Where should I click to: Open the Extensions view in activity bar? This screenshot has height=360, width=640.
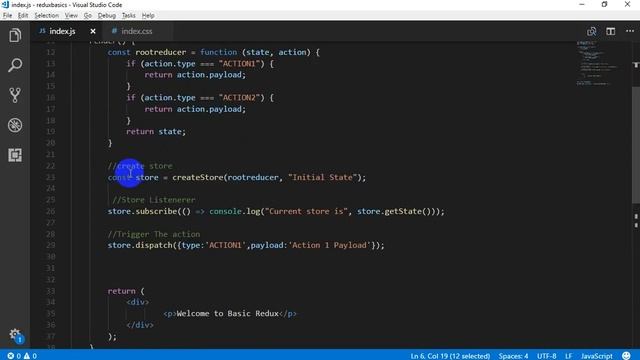(15, 155)
